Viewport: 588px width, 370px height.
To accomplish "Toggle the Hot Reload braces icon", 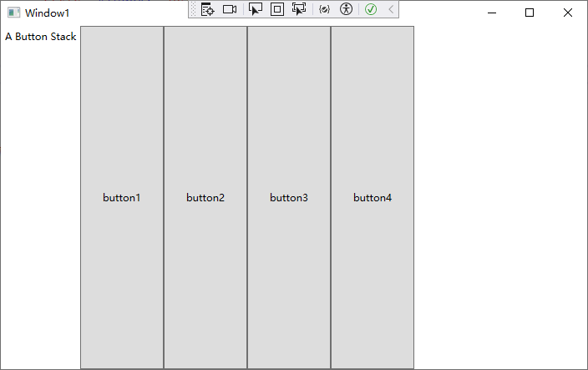I will click(324, 9).
